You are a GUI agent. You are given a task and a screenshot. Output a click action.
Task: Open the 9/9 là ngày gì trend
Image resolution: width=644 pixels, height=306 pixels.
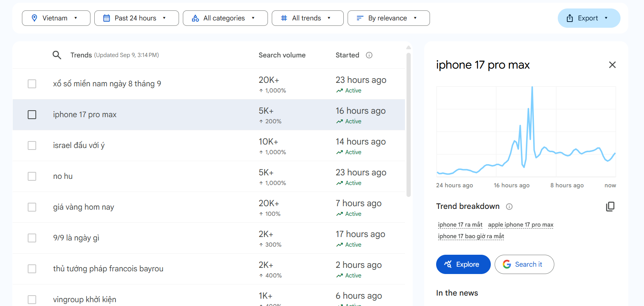76,238
